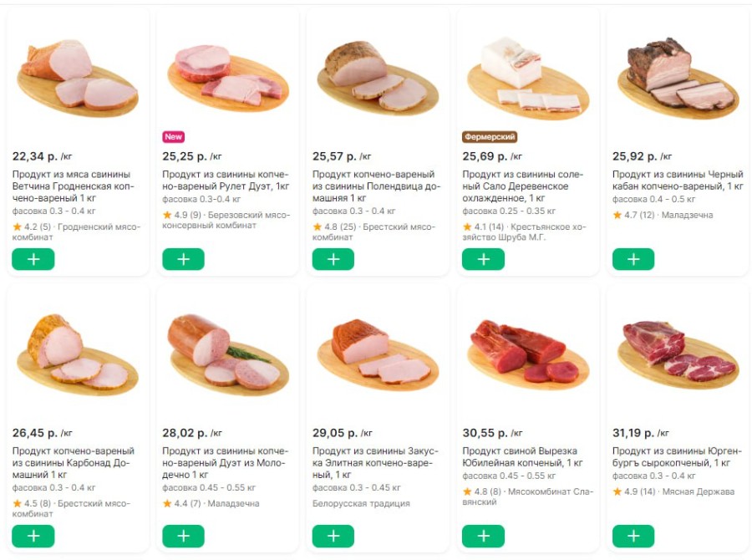Add Вырезка Юбилейная to cart via plus
Screen dimensions: 752x560
click(x=483, y=536)
